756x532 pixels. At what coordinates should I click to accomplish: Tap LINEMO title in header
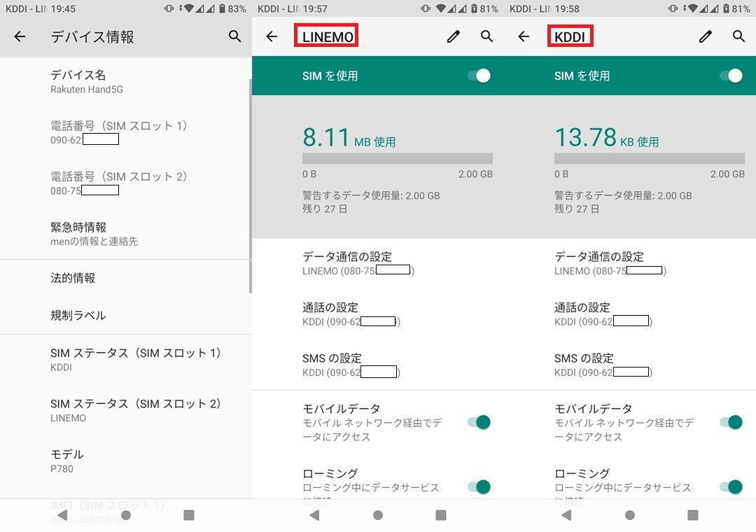pyautogui.click(x=328, y=36)
